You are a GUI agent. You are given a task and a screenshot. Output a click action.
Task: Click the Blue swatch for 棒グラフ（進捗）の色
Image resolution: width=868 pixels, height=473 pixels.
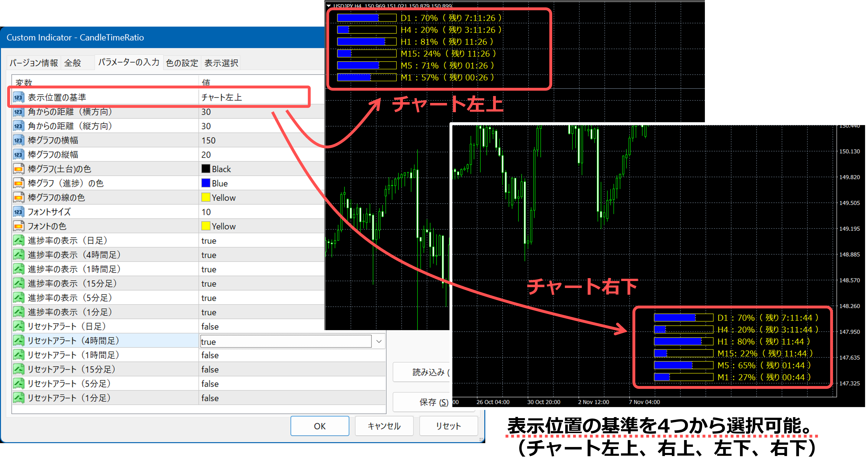(x=205, y=183)
